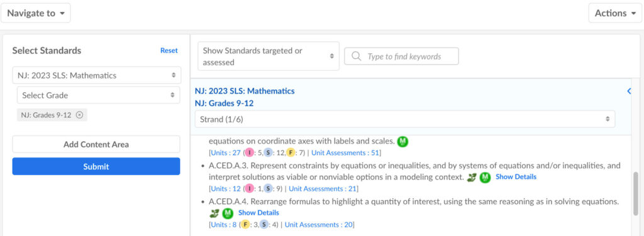Viewport: 644px width, 236px height.
Task: Show Details for A.CED.A.3 standard
Action: [516, 177]
